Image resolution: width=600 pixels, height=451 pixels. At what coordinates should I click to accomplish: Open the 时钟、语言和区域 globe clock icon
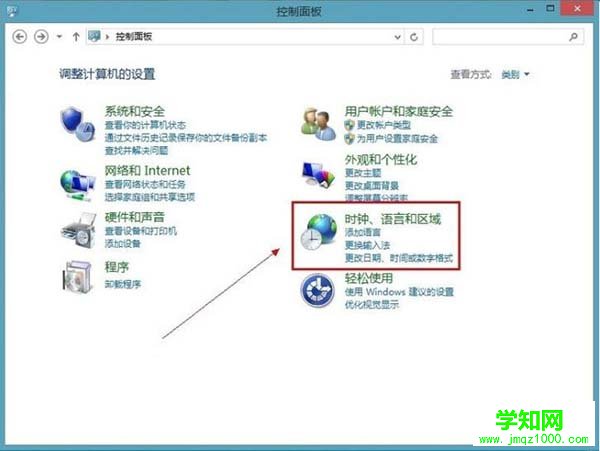[x=318, y=232]
